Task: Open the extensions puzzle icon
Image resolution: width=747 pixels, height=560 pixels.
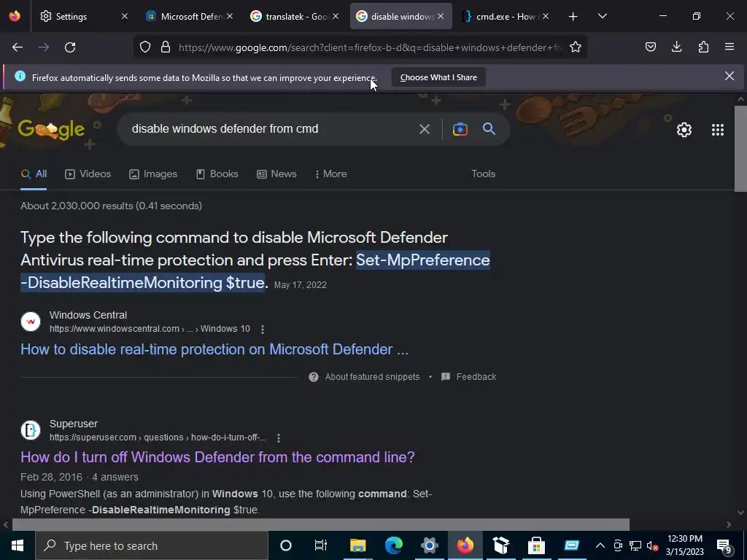Action: (x=703, y=47)
